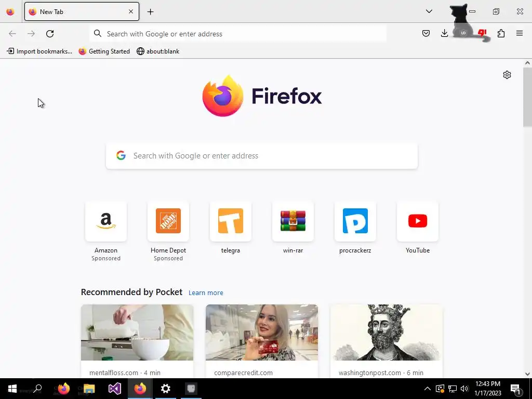Screen dimensions: 532x399
Task: Open a new tab with plus button
Action: (x=150, y=12)
